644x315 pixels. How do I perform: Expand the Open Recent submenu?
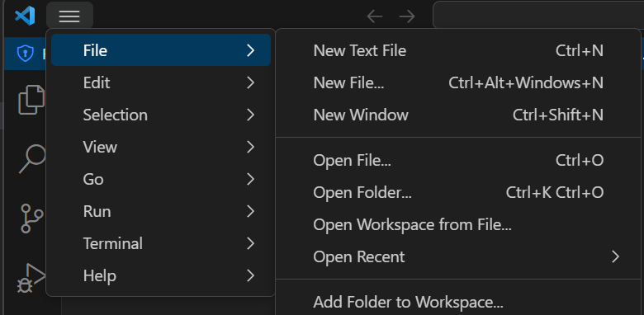pyautogui.click(x=458, y=256)
